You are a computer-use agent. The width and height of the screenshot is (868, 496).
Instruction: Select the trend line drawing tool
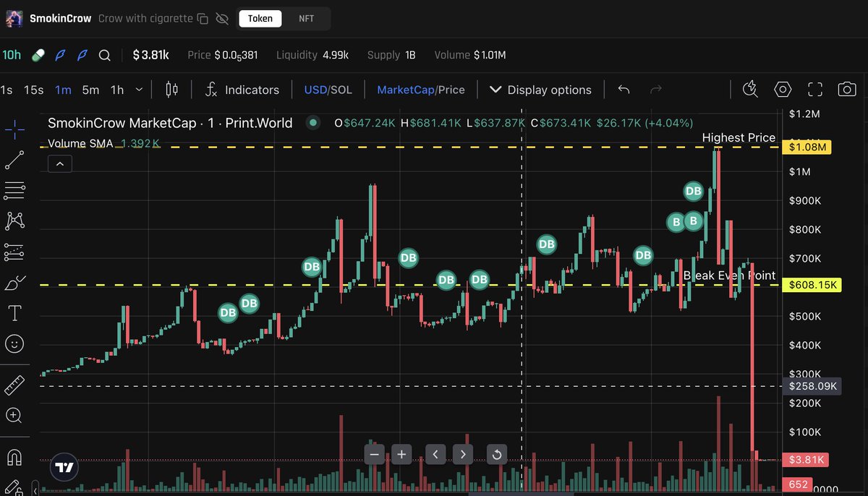click(14, 160)
